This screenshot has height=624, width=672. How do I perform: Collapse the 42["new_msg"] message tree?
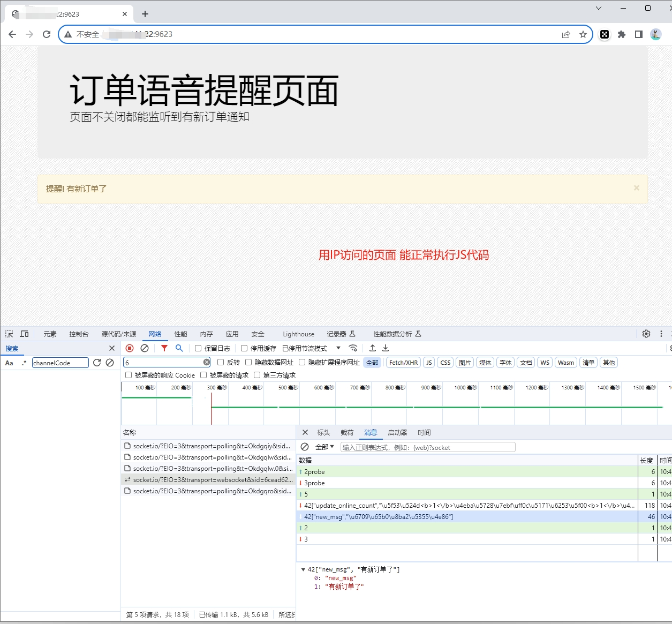(303, 570)
